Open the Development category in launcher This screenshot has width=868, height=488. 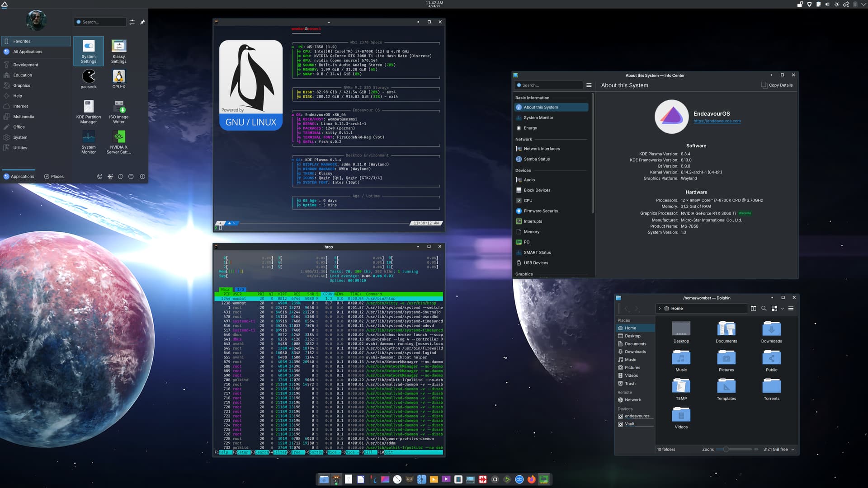[36, 65]
